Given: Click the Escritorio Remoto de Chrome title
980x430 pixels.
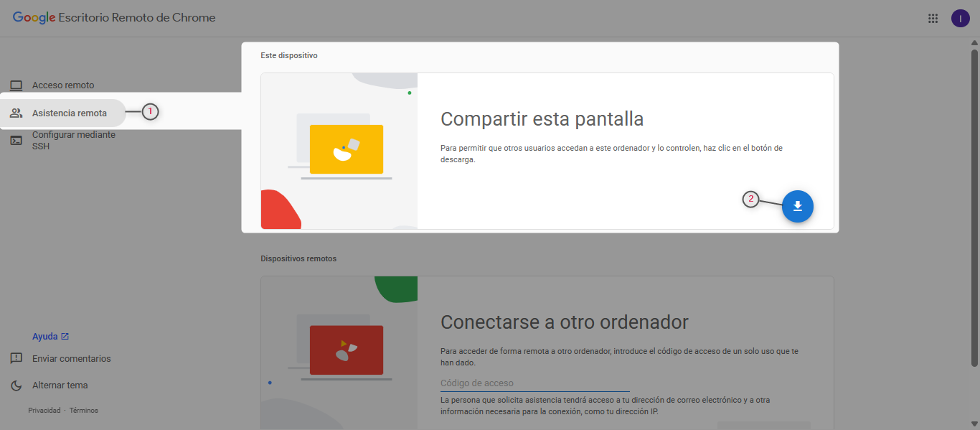Looking at the screenshot, I should 138,18.
